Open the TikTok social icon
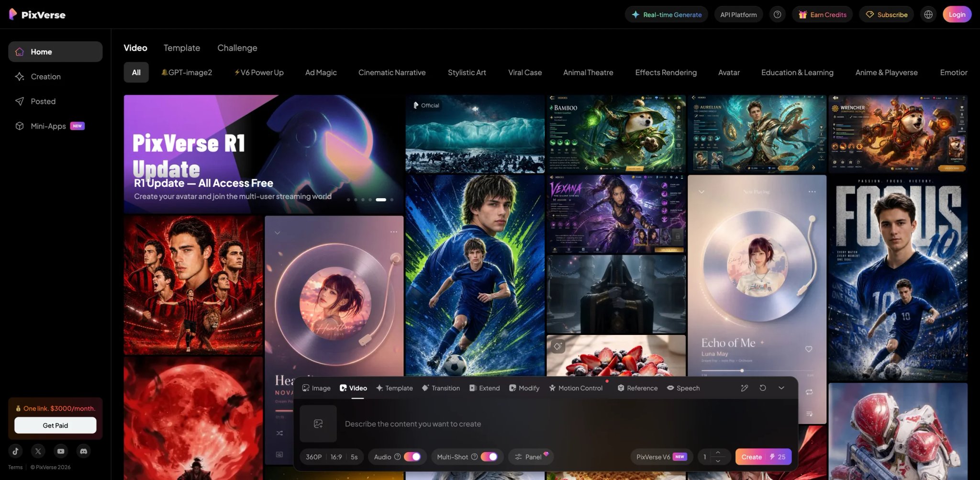This screenshot has height=480, width=980. pyautogui.click(x=15, y=451)
